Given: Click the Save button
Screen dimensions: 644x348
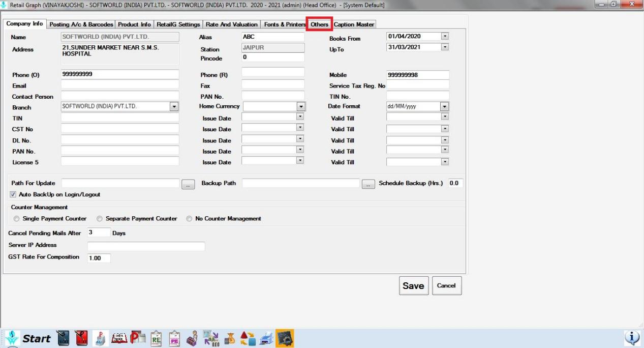Looking at the screenshot, I should [x=414, y=286].
